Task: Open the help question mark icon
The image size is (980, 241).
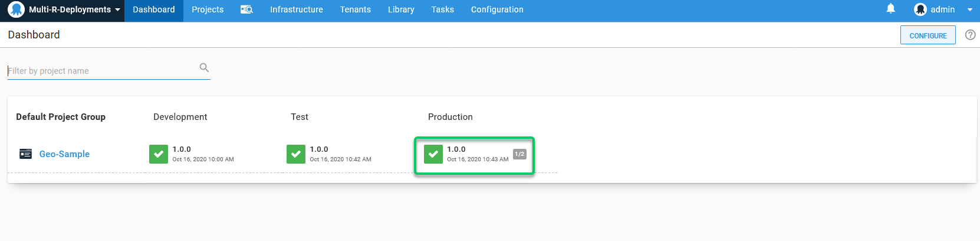Action: [970, 35]
